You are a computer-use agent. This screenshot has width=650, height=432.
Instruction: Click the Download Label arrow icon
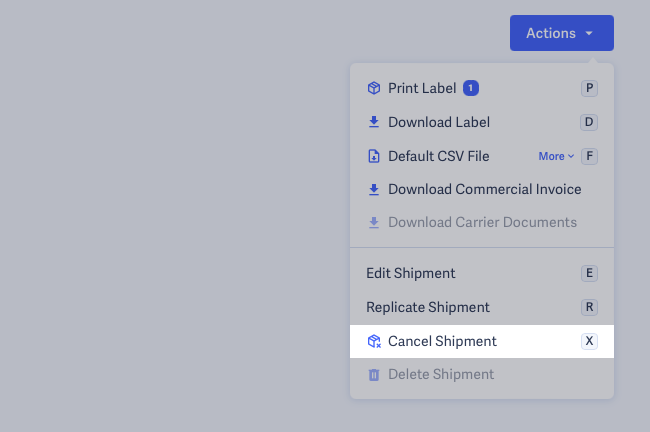click(x=374, y=122)
